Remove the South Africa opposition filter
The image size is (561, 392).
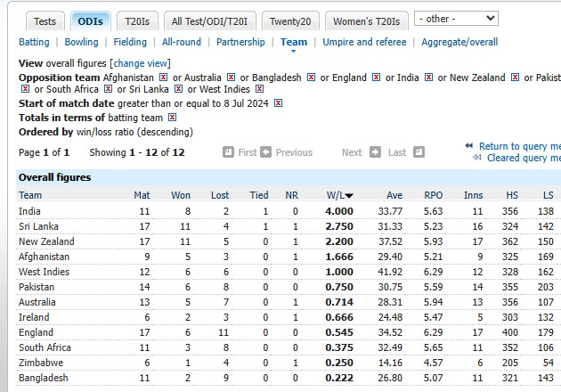[108, 89]
